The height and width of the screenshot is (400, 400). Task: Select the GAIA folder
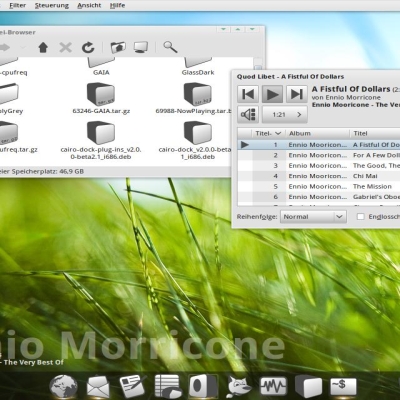[101, 67]
